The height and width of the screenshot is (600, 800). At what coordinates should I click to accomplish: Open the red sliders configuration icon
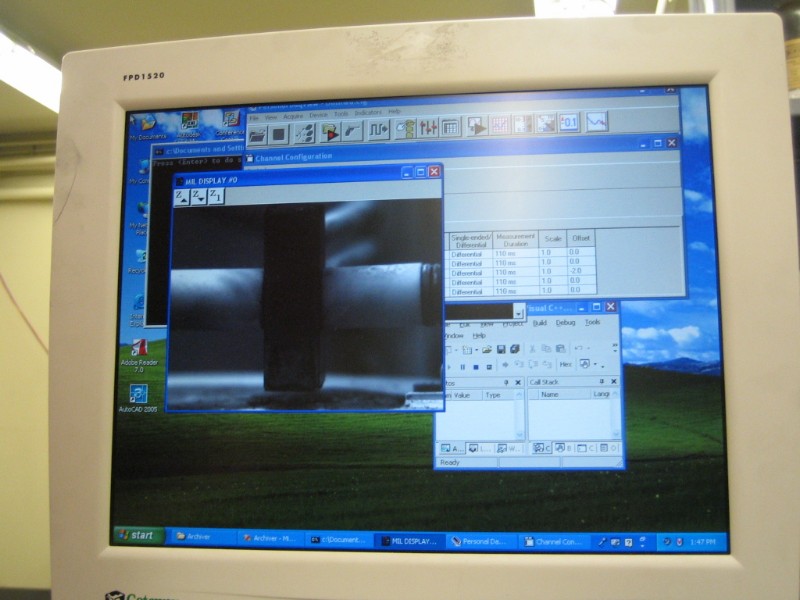428,128
